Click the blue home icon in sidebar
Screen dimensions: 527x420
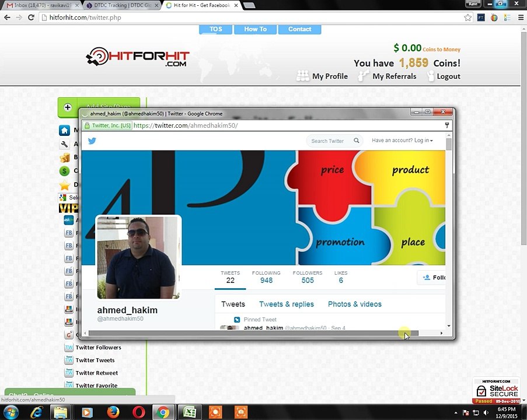pos(65,130)
